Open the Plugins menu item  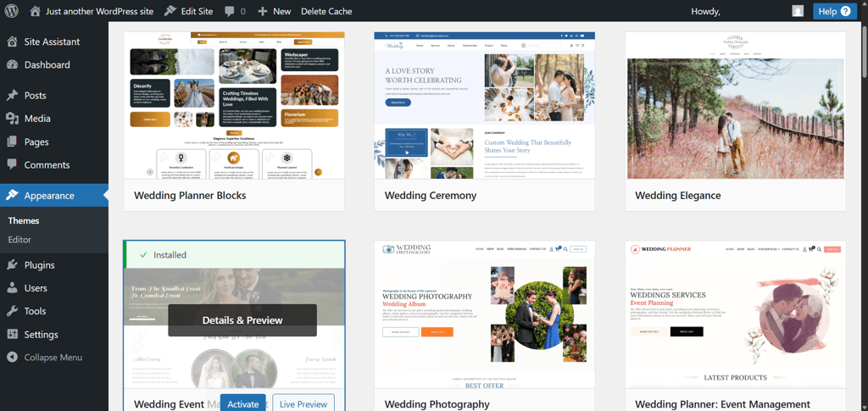pos(39,265)
